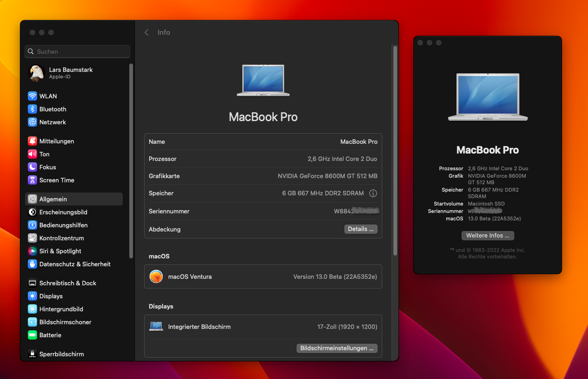This screenshot has width=588, height=379.
Task: Click Integrierter Bildschirm label
Action: pyautogui.click(x=199, y=327)
